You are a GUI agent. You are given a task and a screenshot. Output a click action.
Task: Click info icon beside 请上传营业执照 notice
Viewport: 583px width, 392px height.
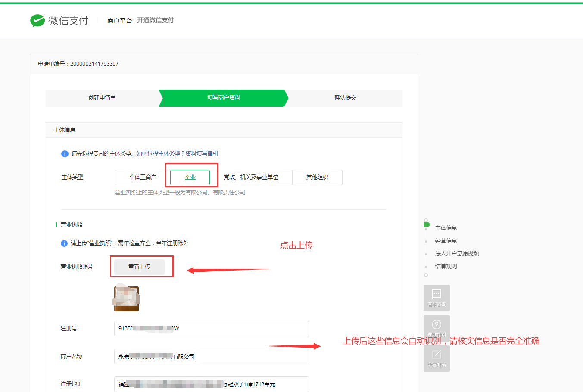[x=64, y=243]
